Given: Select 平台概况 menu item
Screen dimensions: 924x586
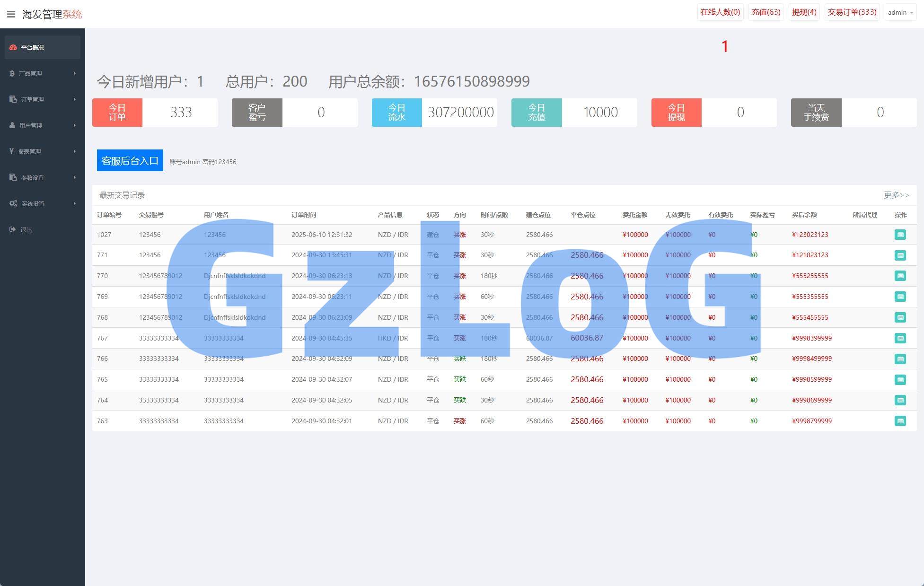Looking at the screenshot, I should coord(43,47).
